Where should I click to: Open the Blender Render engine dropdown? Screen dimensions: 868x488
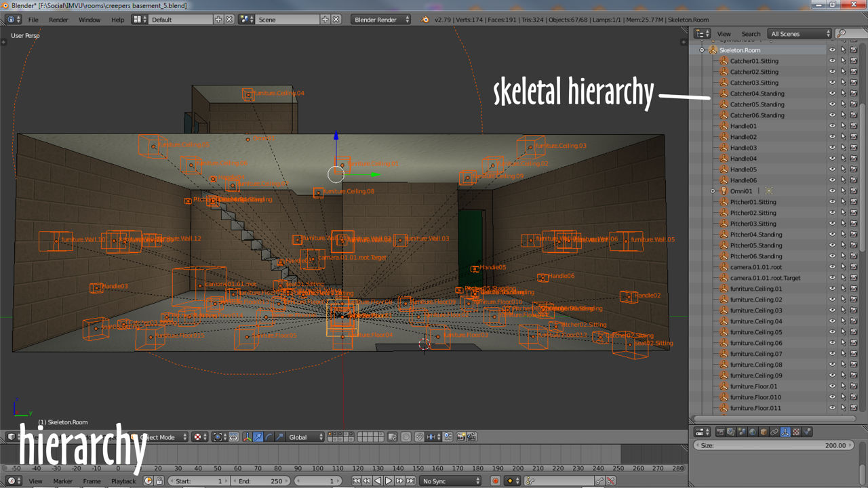(x=381, y=20)
